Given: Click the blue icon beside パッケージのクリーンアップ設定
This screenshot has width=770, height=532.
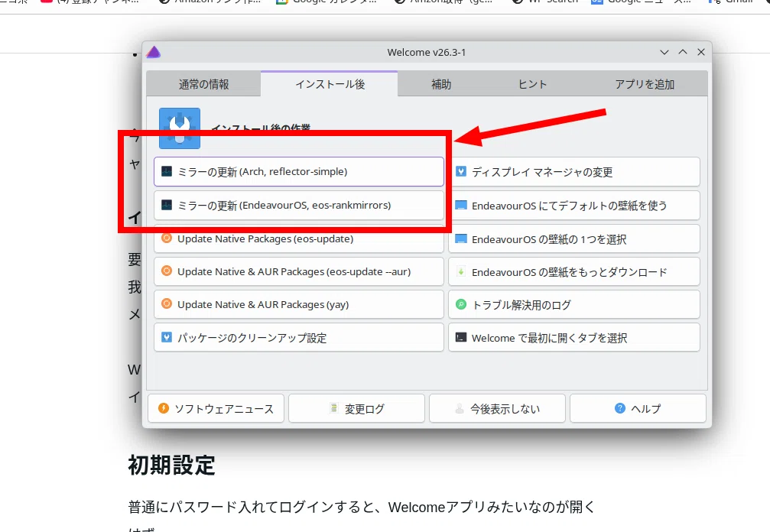Looking at the screenshot, I should pyautogui.click(x=167, y=337).
